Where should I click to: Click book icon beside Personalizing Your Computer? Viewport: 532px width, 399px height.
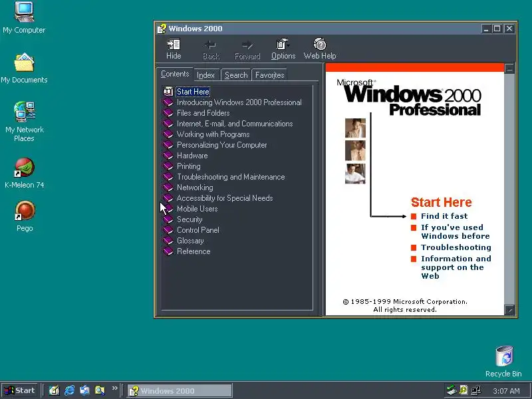168,145
